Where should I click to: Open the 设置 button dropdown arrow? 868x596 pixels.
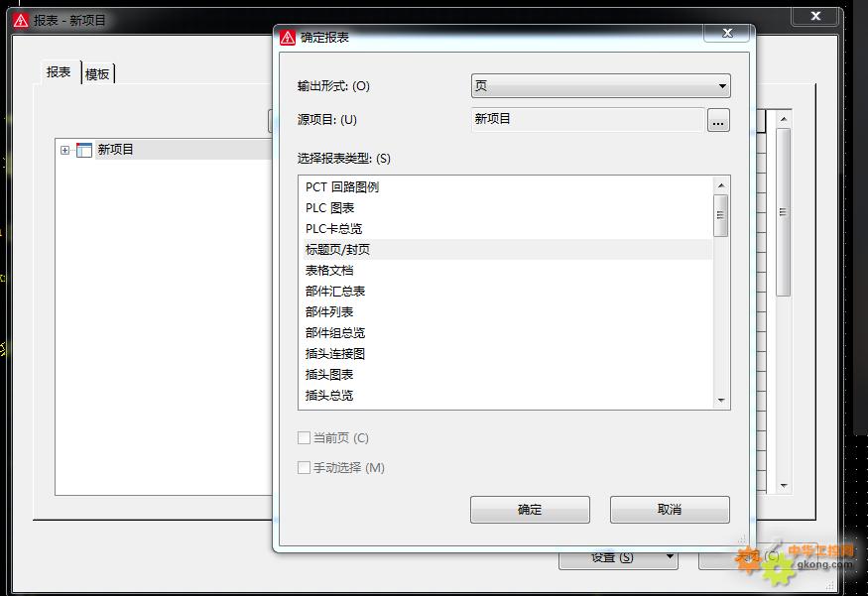(x=670, y=556)
